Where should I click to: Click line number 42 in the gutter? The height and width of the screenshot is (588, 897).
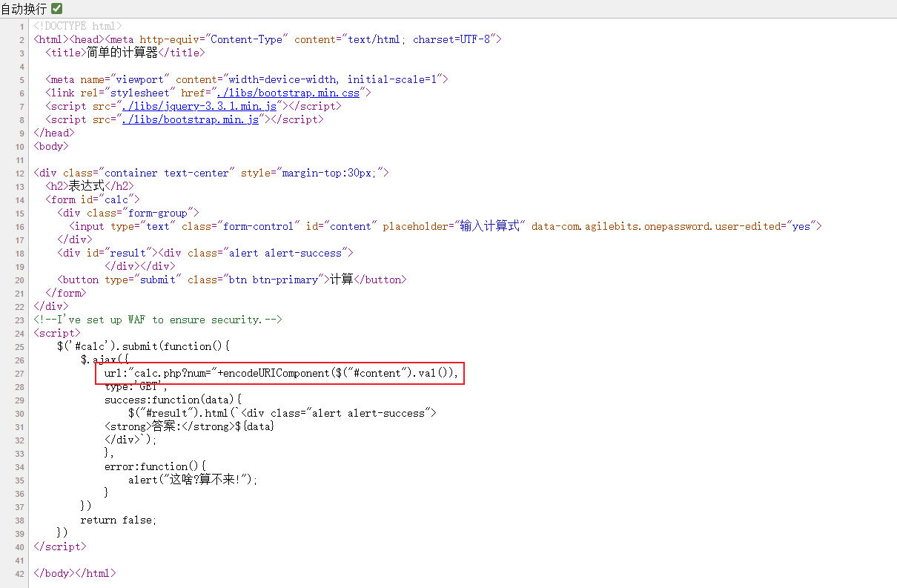click(x=20, y=574)
